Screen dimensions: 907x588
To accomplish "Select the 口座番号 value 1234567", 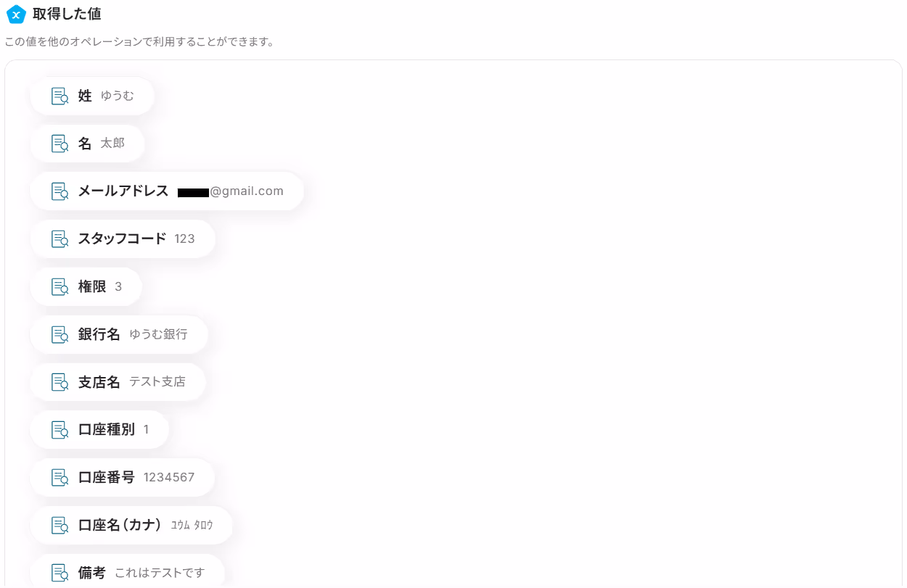I will pos(169,478).
